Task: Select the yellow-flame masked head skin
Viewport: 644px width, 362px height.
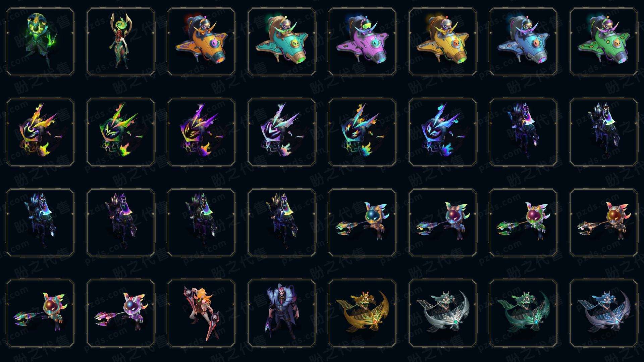Action: [x=40, y=132]
